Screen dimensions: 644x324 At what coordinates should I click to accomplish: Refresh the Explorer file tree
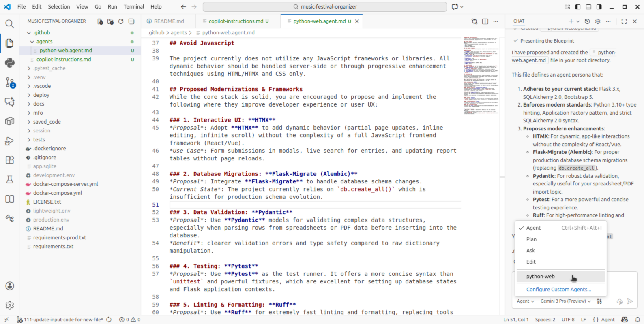click(x=121, y=21)
